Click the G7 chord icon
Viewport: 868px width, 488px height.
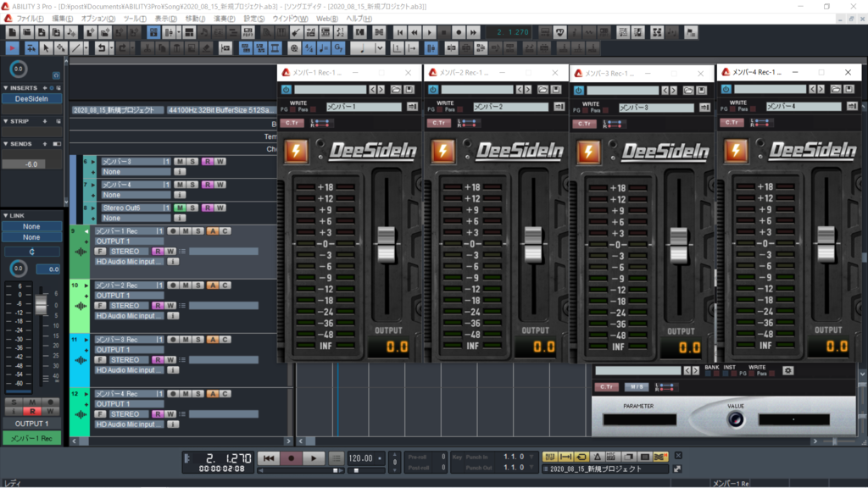pos(339,48)
